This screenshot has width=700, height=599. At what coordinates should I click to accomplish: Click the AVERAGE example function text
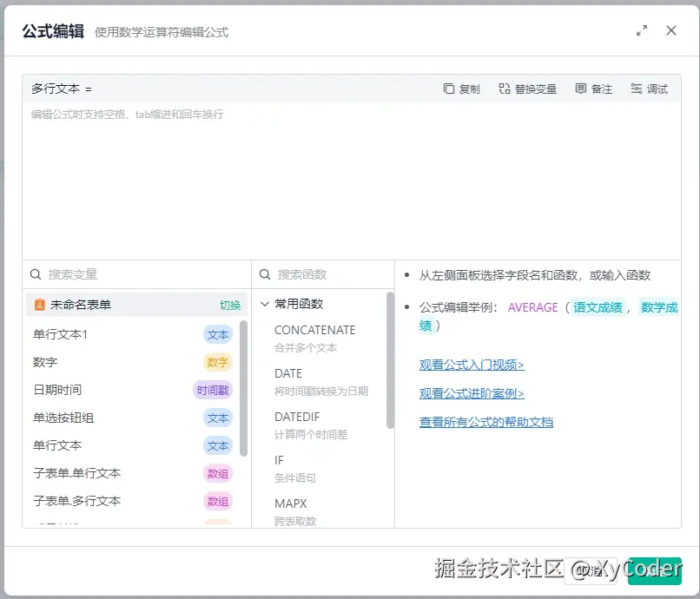(x=532, y=307)
